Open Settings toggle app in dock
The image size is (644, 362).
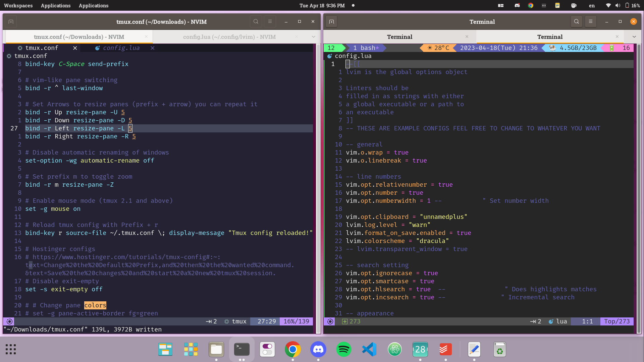[267, 349]
